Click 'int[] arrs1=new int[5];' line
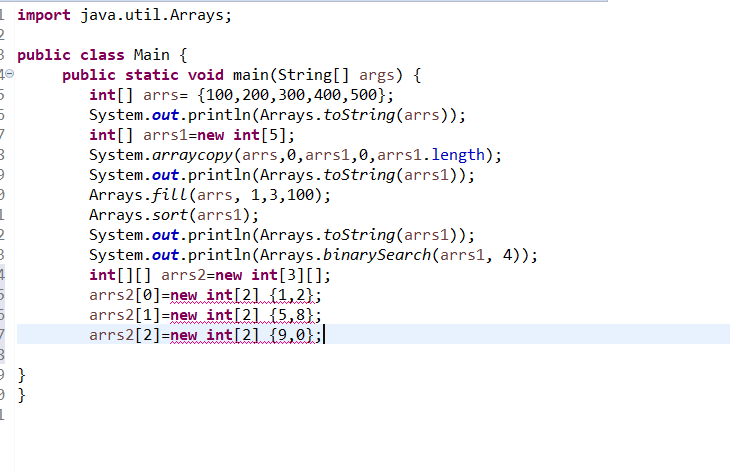This screenshot has height=472, width=730. click(x=192, y=135)
